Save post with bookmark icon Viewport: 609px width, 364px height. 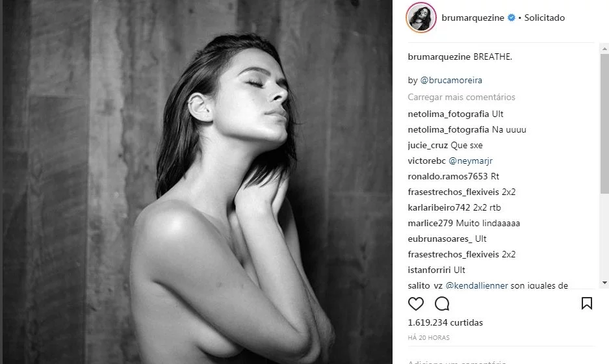(586, 304)
